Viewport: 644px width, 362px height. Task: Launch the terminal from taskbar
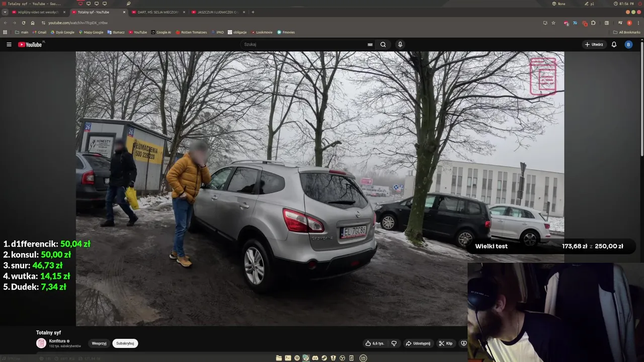pyautogui.click(x=288, y=358)
